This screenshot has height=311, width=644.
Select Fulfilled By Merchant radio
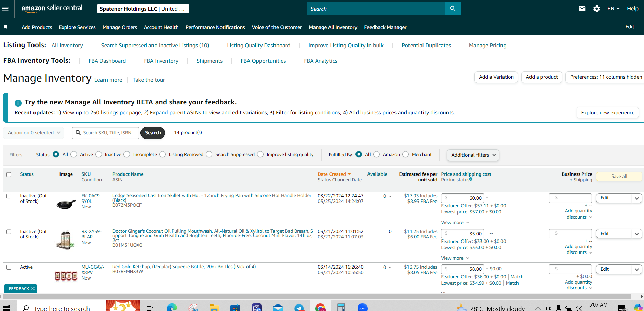pyautogui.click(x=406, y=154)
